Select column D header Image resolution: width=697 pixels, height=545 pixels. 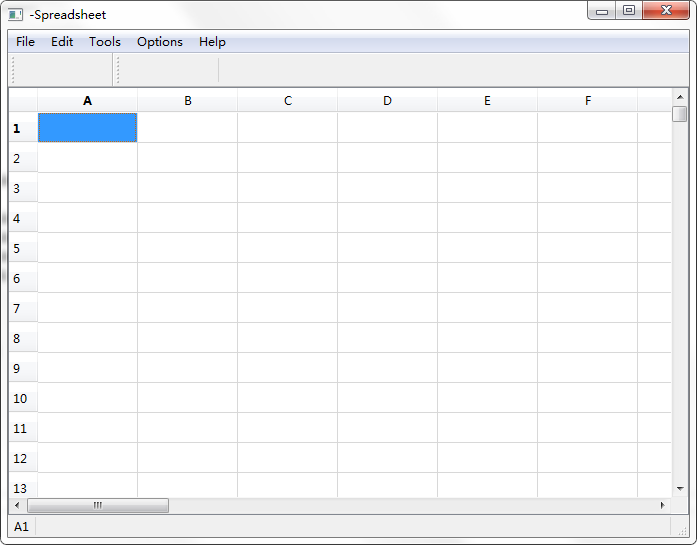pyautogui.click(x=388, y=101)
